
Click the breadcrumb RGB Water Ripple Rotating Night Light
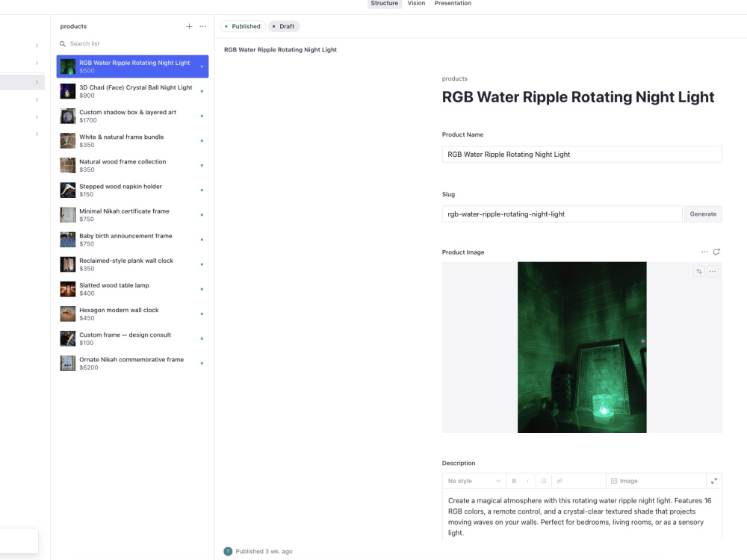(280, 49)
